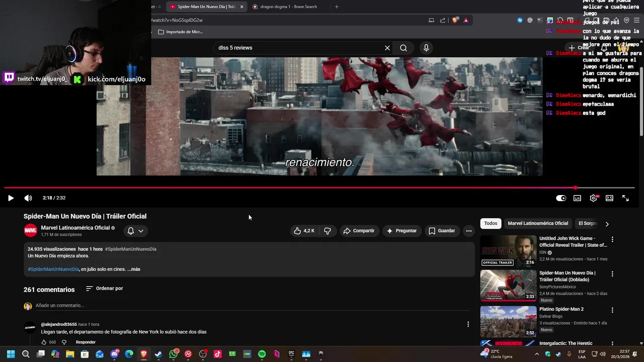Focus the YouTube search field 'dlss 5 reviews'
644x362 pixels.
coord(299,48)
